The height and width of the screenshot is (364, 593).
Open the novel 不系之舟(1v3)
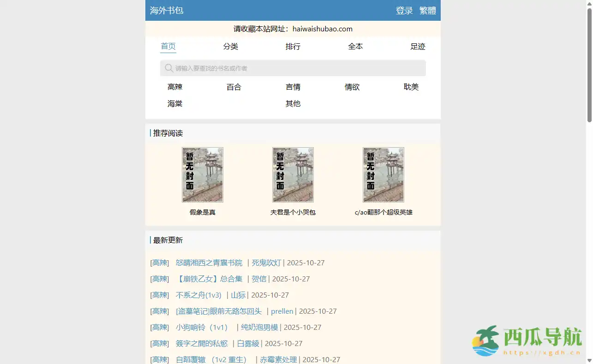coord(199,295)
